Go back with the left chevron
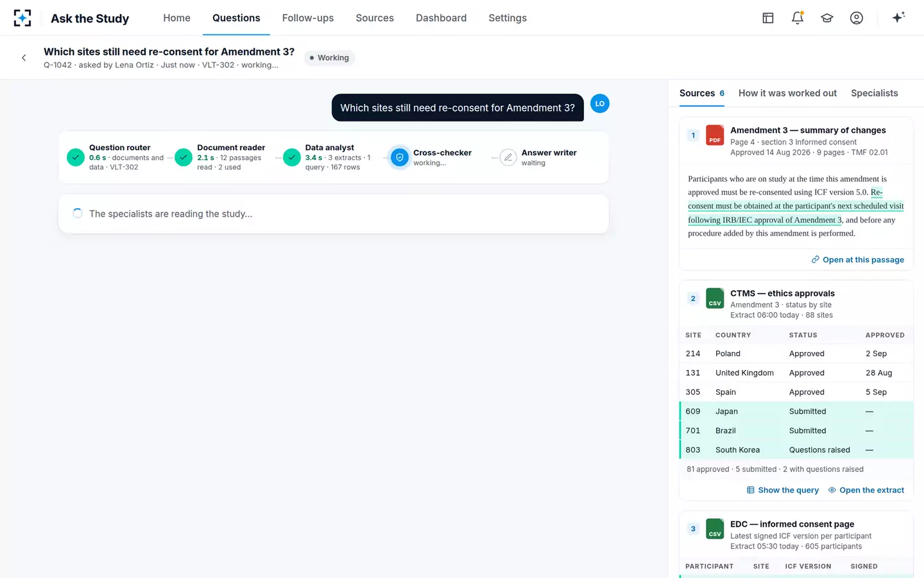 pyautogui.click(x=24, y=58)
